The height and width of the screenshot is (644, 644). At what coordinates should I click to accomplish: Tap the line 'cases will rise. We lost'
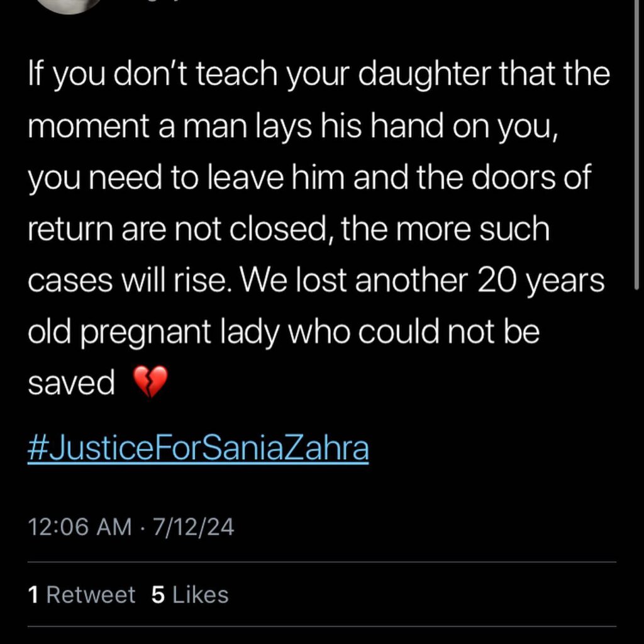coord(316,280)
